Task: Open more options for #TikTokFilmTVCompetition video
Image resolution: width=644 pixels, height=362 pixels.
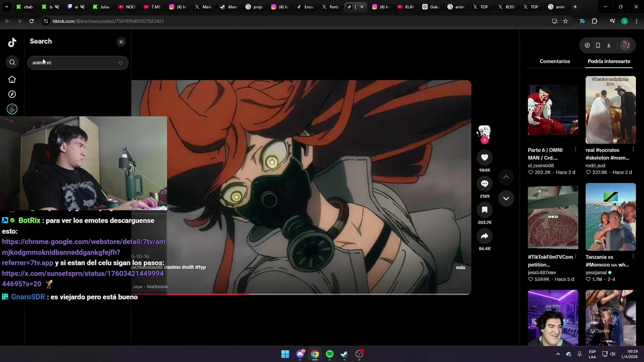Action: [576, 257]
